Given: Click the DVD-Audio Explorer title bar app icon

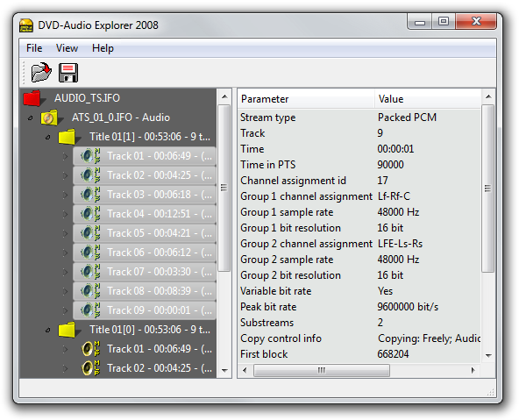Looking at the screenshot, I should [26, 25].
